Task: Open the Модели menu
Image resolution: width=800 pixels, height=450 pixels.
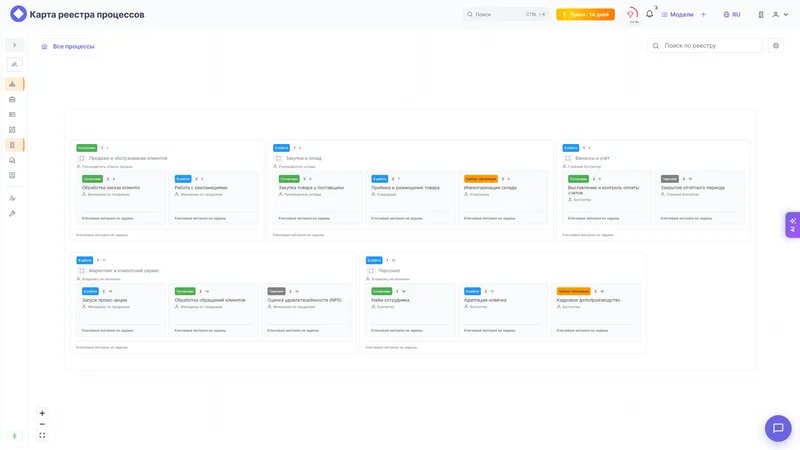Action: click(x=677, y=15)
